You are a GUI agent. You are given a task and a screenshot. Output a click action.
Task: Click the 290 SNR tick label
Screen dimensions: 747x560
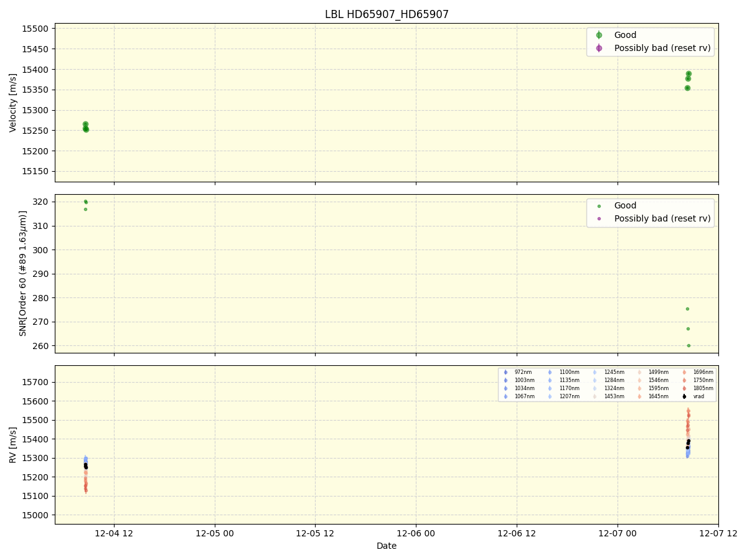(x=42, y=274)
